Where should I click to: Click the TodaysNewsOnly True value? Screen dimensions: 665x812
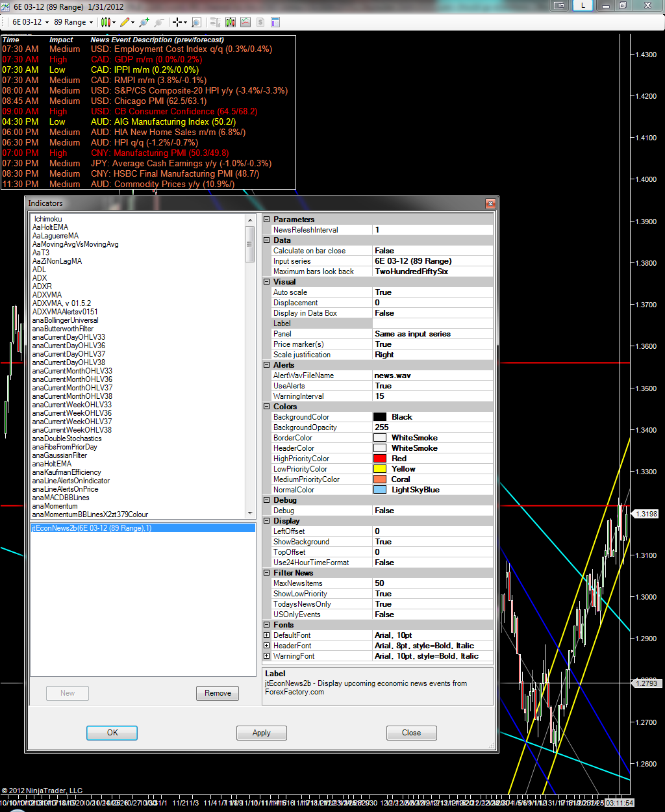point(433,604)
